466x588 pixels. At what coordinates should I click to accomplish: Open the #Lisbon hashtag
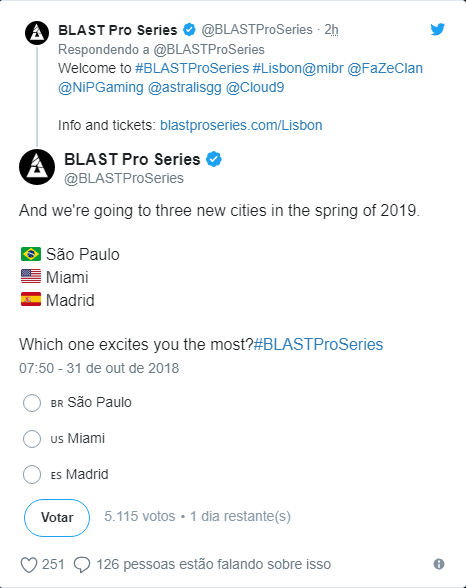click(277, 68)
